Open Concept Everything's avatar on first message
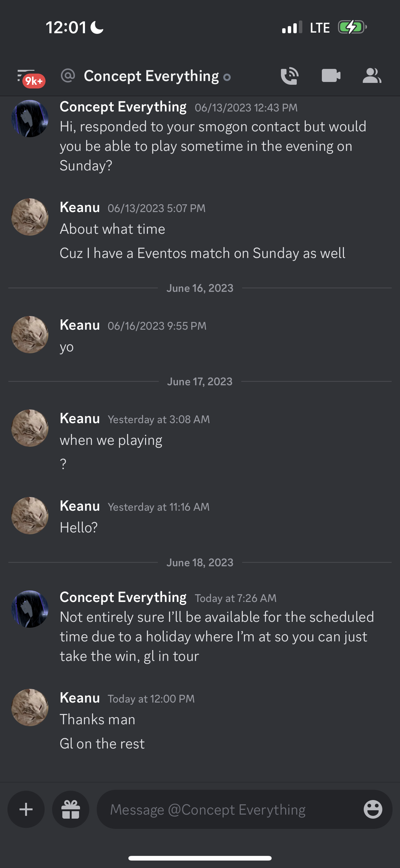 click(x=30, y=119)
